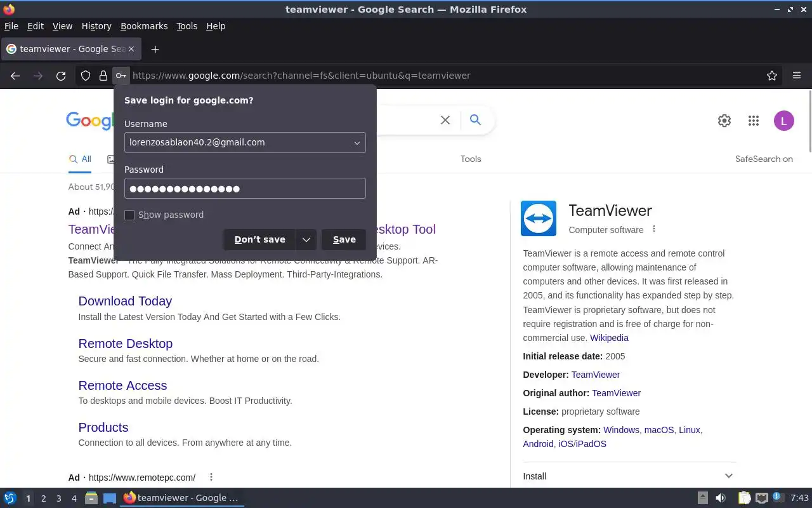Screen dimensions: 812x508
Task: Open the macOS link
Action: (x=659, y=430)
